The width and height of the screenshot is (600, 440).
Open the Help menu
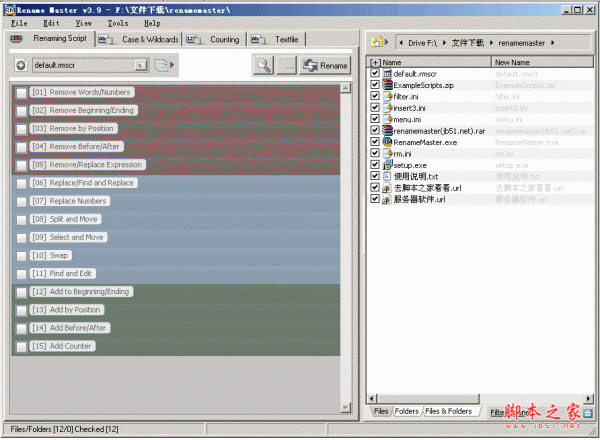pyautogui.click(x=152, y=23)
